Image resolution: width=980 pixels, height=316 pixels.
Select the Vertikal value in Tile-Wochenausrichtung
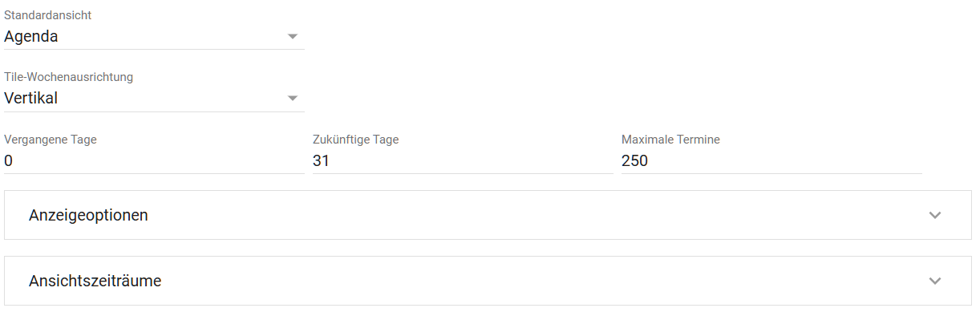pyautogui.click(x=30, y=99)
